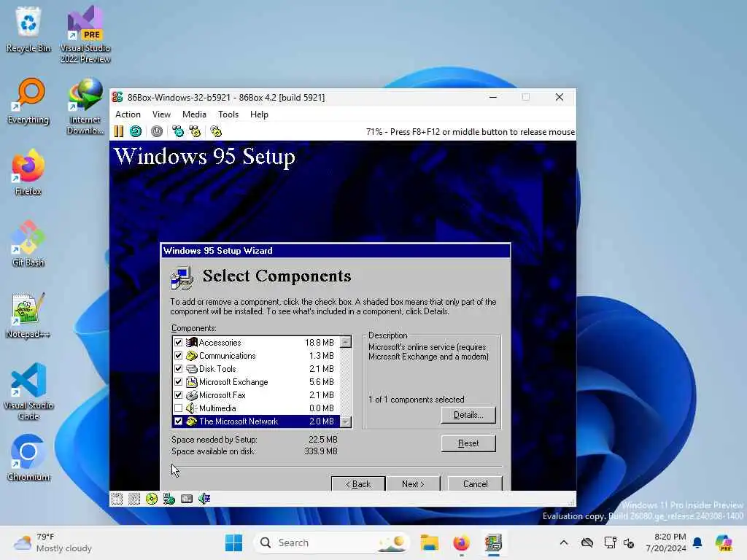Uncheck the Disk Tools component

click(178, 368)
